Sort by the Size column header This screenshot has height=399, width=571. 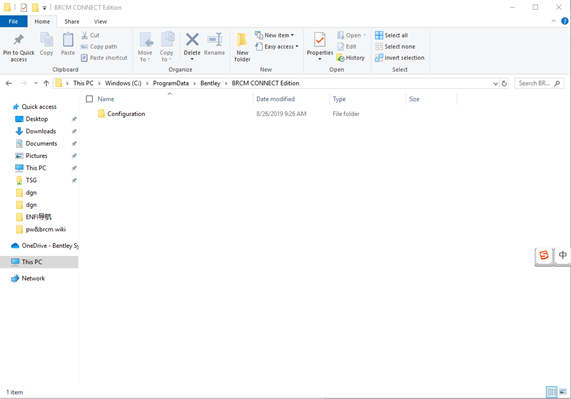coord(414,99)
